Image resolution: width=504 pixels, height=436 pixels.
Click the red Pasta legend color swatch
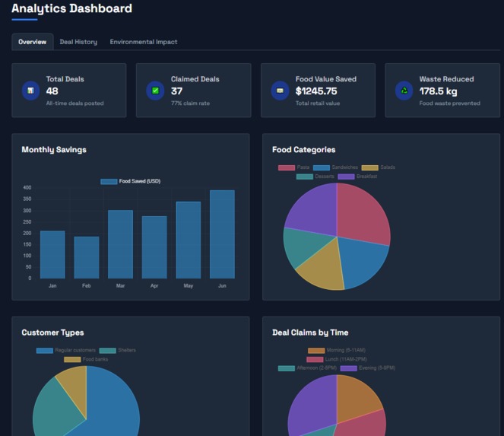pyautogui.click(x=287, y=167)
